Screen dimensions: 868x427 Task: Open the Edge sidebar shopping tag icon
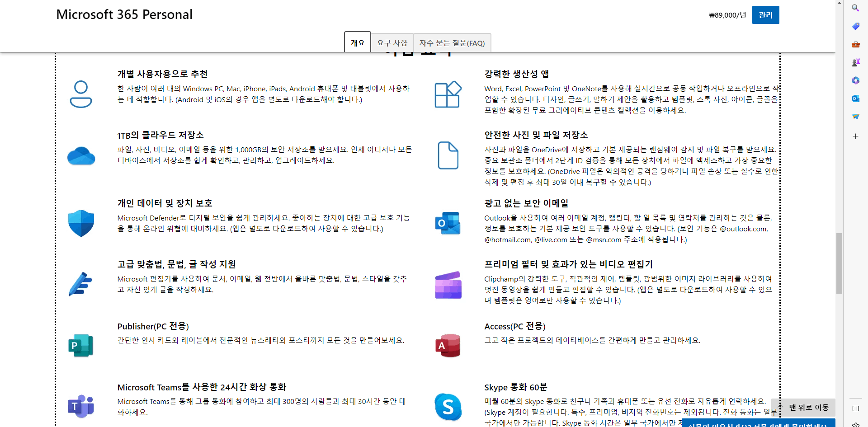tap(855, 26)
